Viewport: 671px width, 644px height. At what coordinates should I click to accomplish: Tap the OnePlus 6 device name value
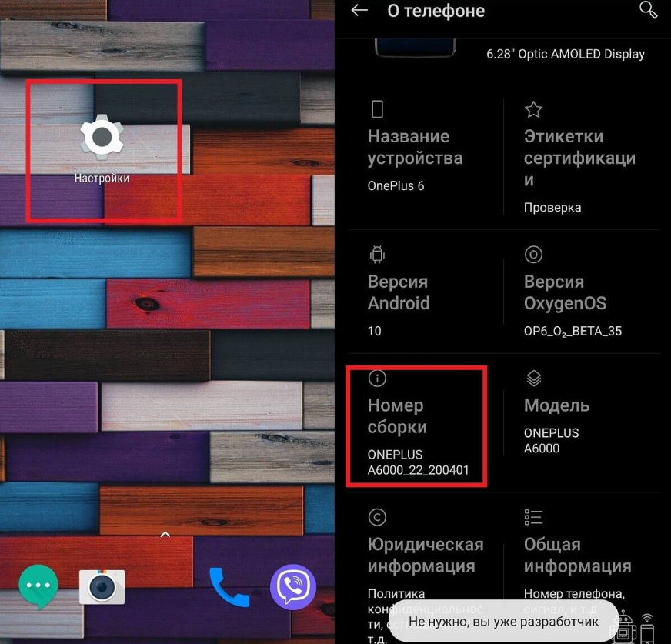coord(396,185)
